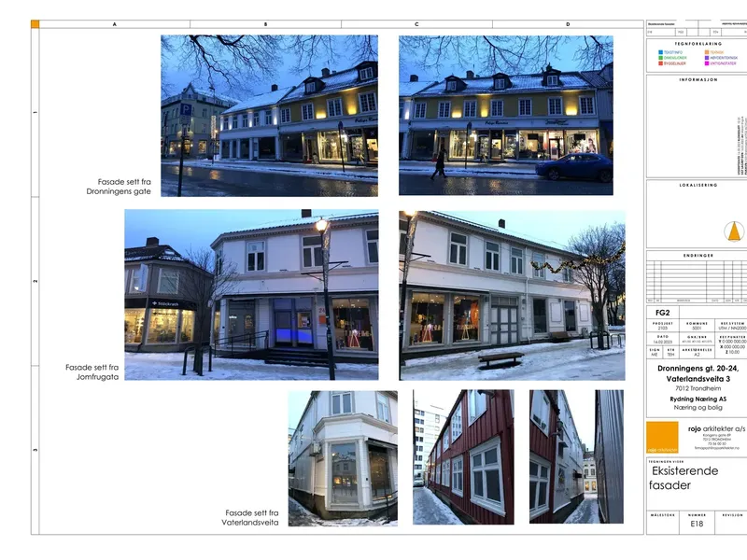Click the north arrow compass symbol
Viewport: 747px width, 560px height.
coord(734,231)
